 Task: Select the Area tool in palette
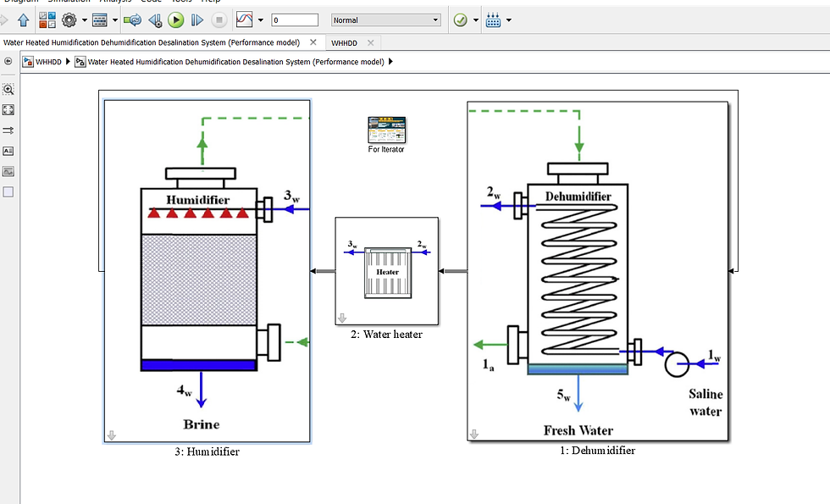tap(8, 191)
